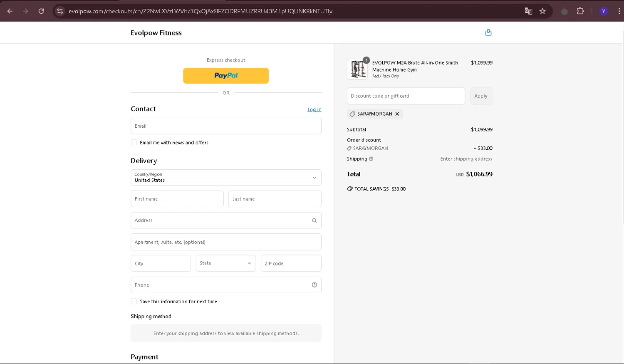Click the Smith Machine product thumbnail
Image resolution: width=624 pixels, height=364 pixels.
click(x=357, y=69)
